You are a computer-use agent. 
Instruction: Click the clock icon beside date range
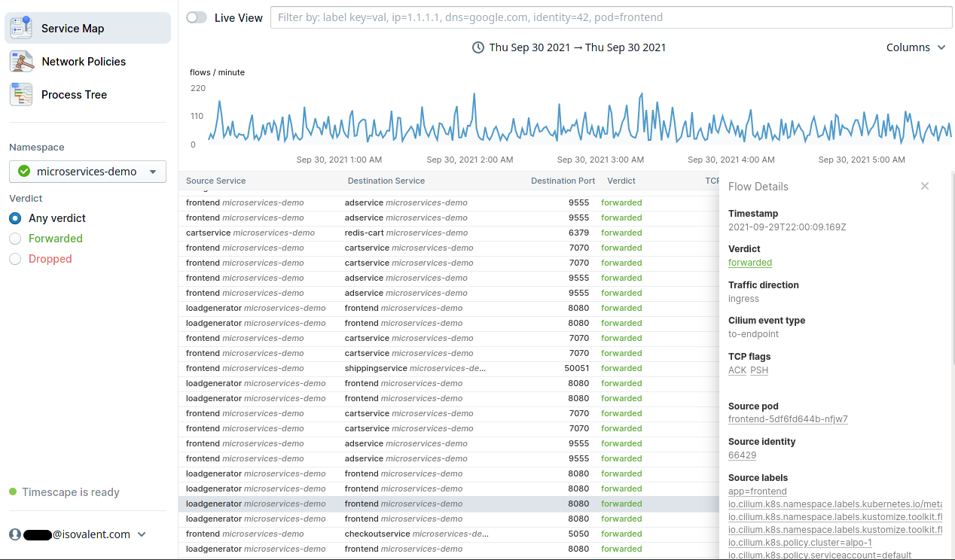coord(478,47)
